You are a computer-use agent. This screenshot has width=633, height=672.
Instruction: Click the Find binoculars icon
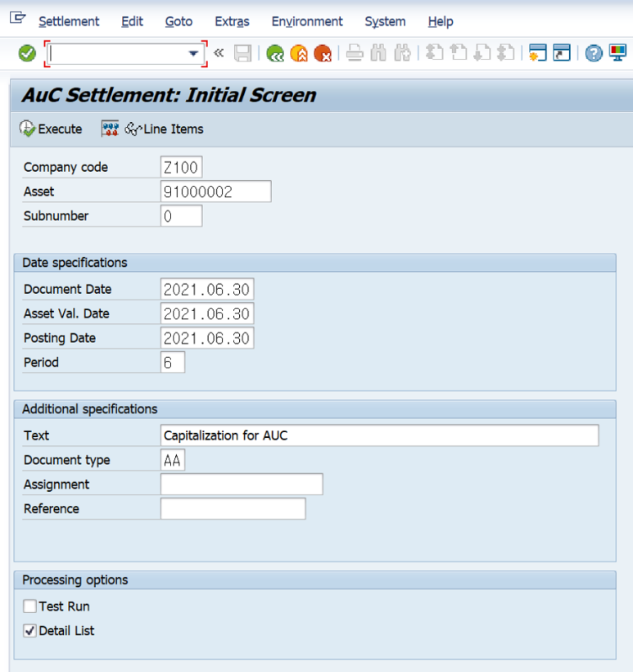click(378, 53)
